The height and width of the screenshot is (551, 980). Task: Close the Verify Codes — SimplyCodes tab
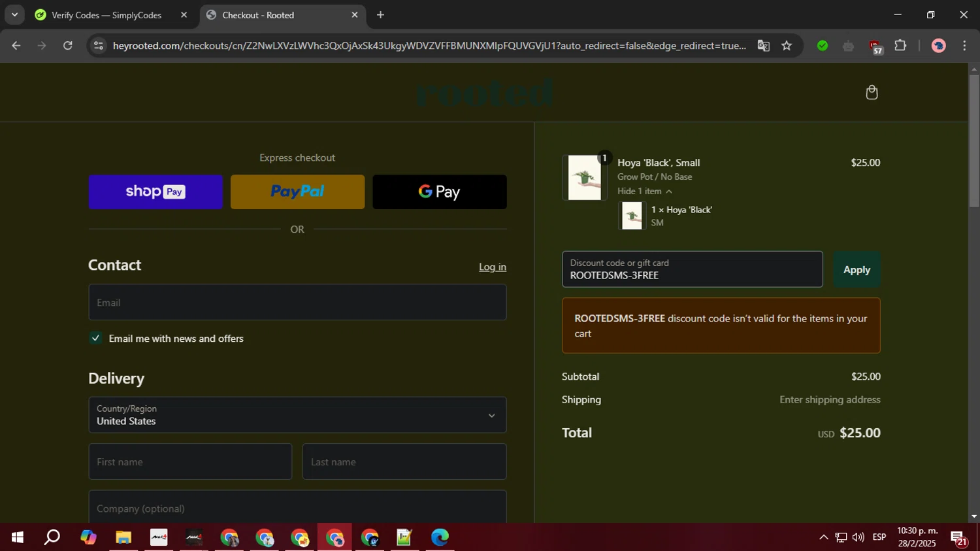[184, 15]
